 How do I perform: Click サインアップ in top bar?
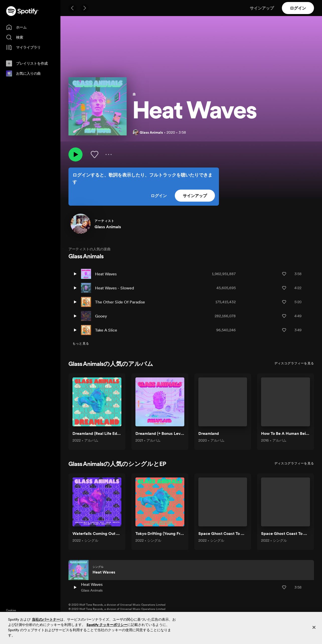coord(262,8)
